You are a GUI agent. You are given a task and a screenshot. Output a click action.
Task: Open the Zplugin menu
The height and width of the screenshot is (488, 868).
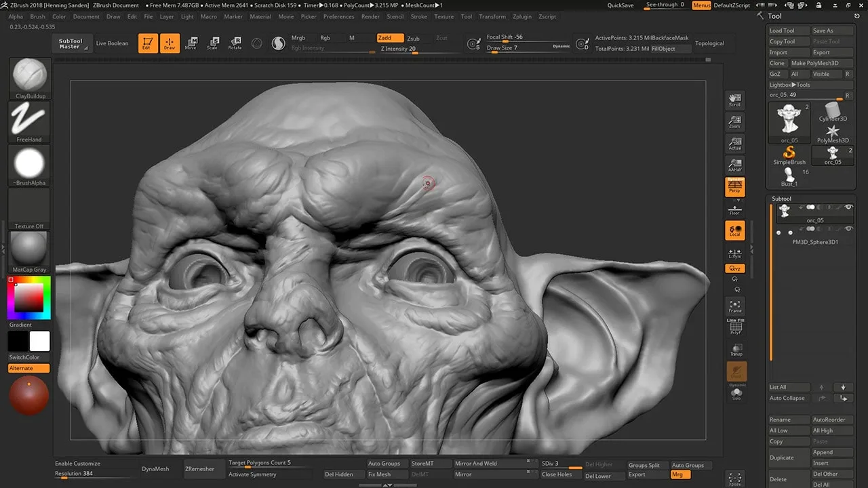[x=522, y=16]
